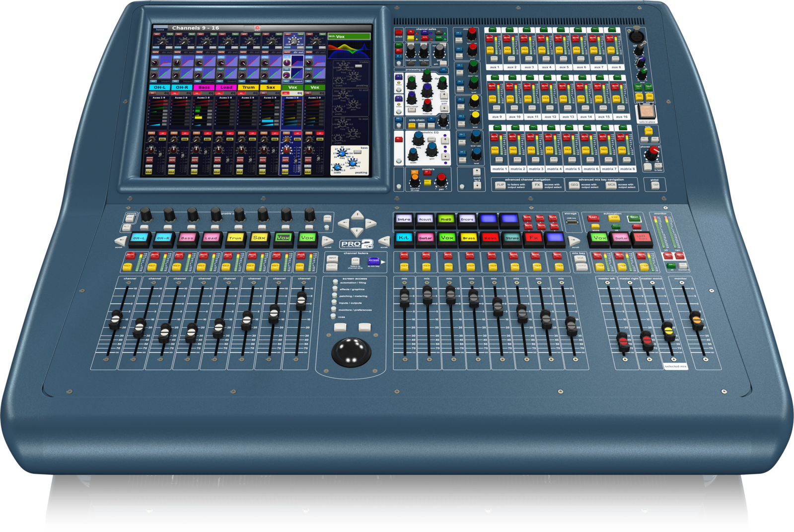Open the patching / metering screen
The height and width of the screenshot is (532, 794).
point(335,296)
